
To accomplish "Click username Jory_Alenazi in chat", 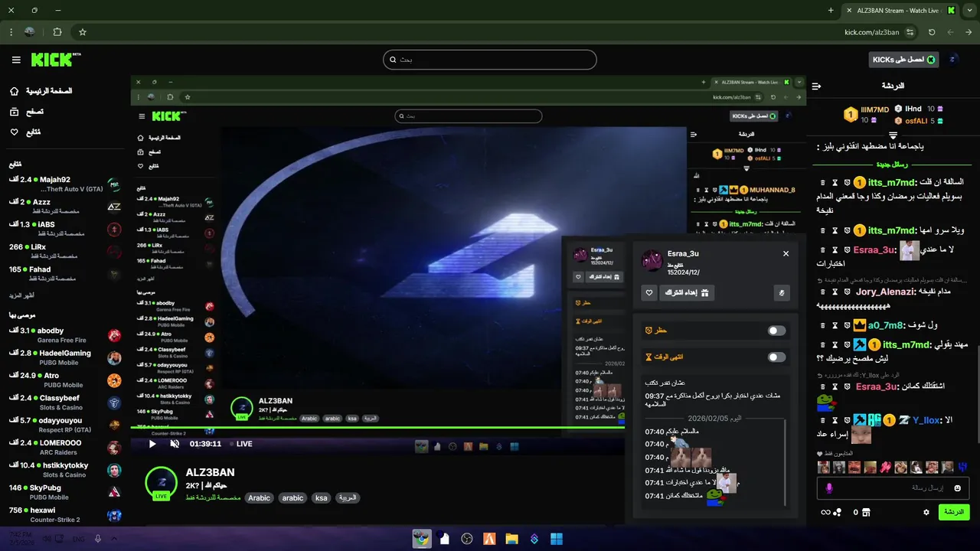I will tap(885, 292).
